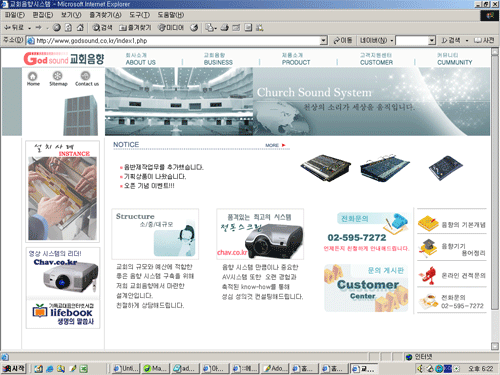Open the File (파일) menu
The height and width of the screenshot is (375, 500).
click(x=15, y=15)
